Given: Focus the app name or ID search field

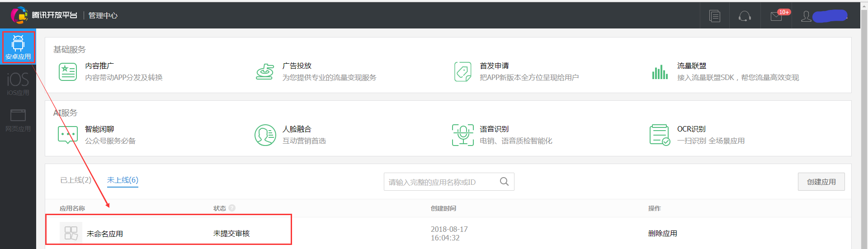Looking at the screenshot, I should [449, 182].
